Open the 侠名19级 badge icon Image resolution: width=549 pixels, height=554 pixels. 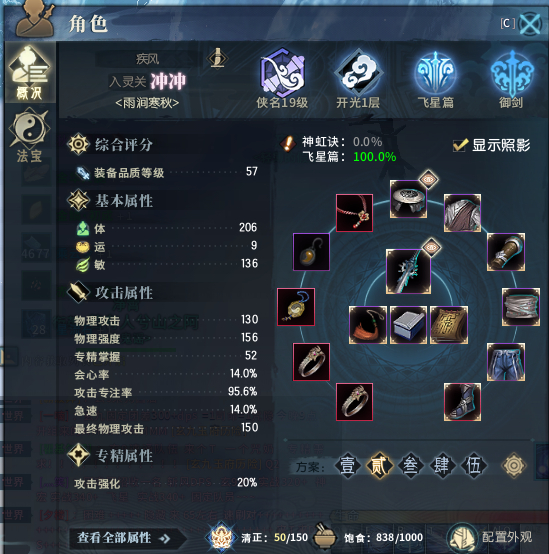282,73
